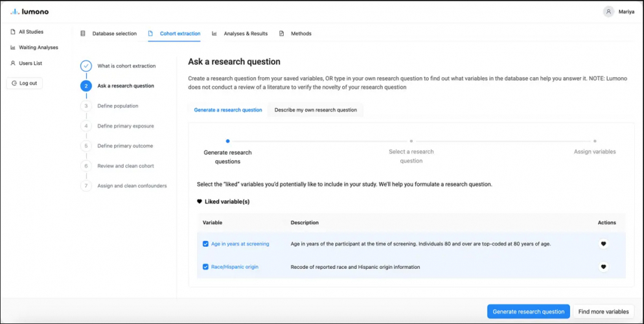The width and height of the screenshot is (644, 324).
Task: Click the All Studies document icon
Action: click(13, 32)
